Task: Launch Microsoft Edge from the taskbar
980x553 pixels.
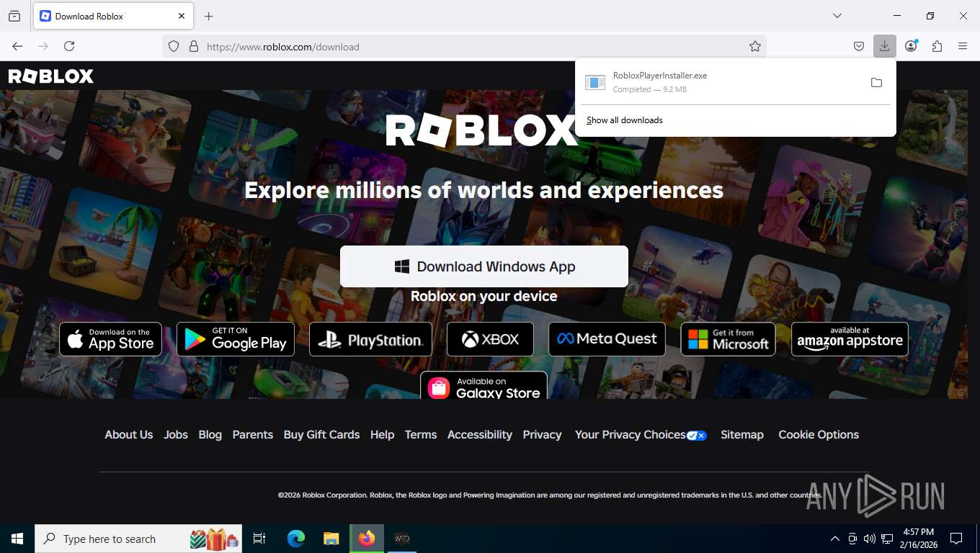Action: (296, 539)
